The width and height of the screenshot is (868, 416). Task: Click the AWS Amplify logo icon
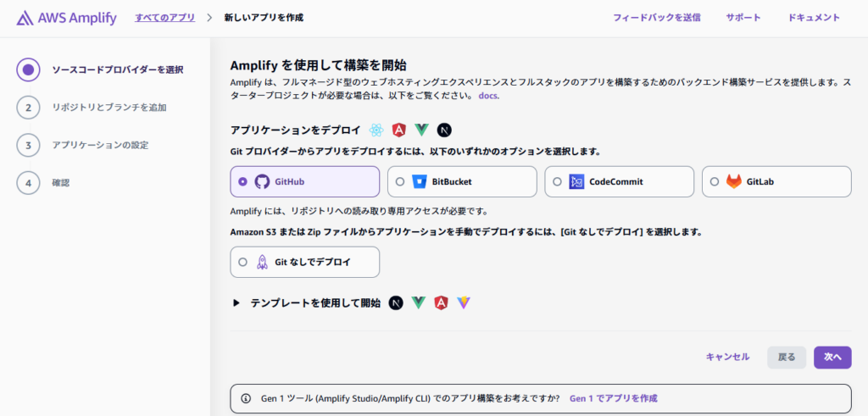point(25,18)
